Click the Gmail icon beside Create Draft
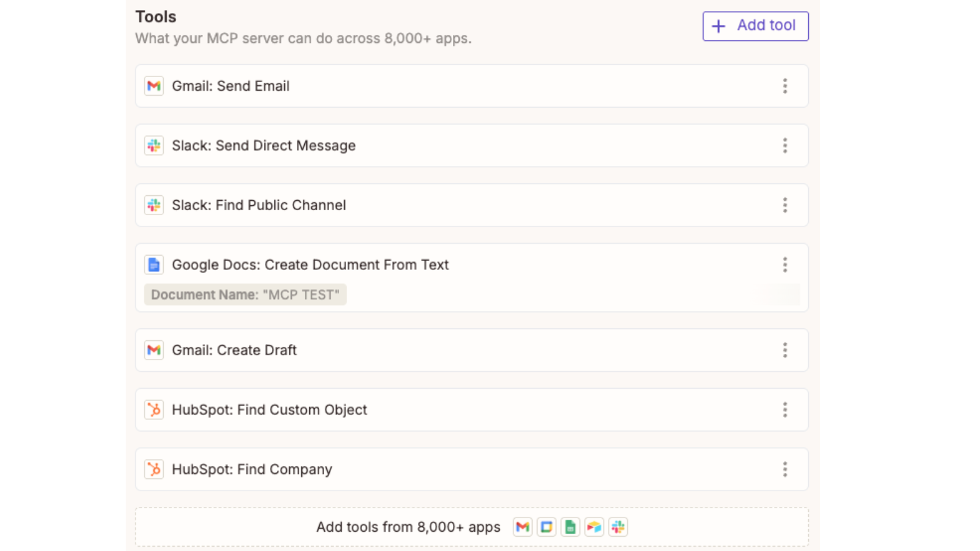Viewport: 980px width, 551px height. click(154, 350)
